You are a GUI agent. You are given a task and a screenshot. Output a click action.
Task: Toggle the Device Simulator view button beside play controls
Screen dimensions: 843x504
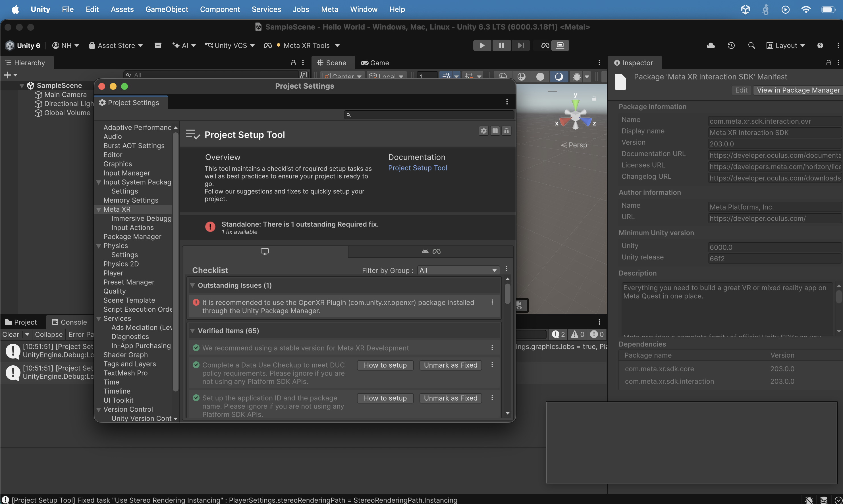[560, 45]
